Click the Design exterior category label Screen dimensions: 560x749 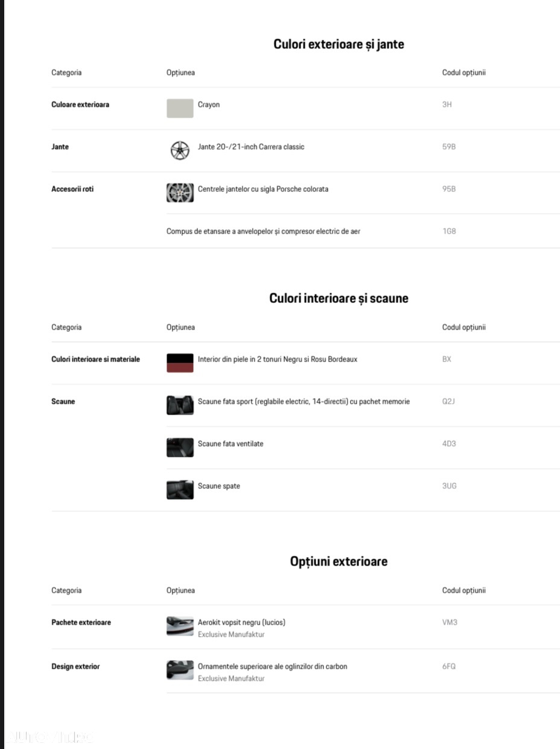75,666
